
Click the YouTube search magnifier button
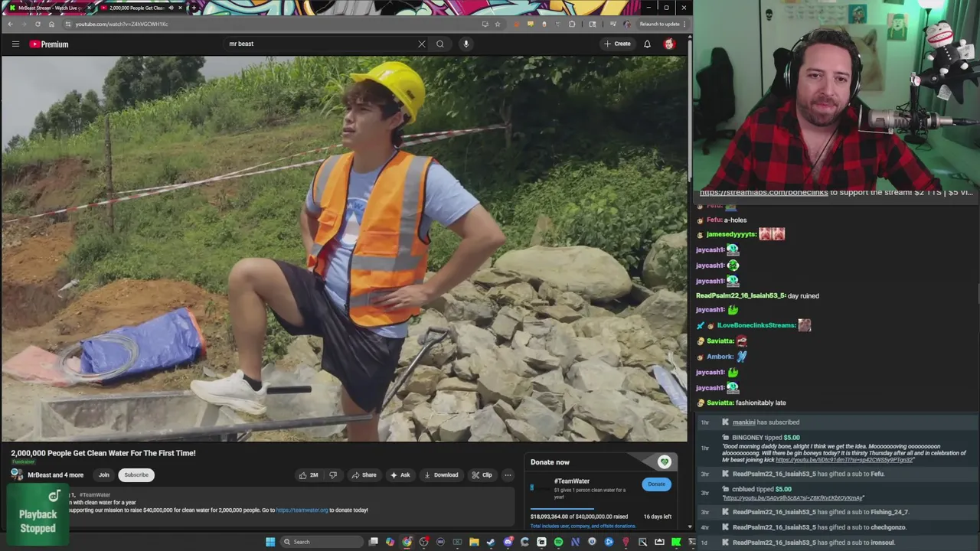coord(440,44)
